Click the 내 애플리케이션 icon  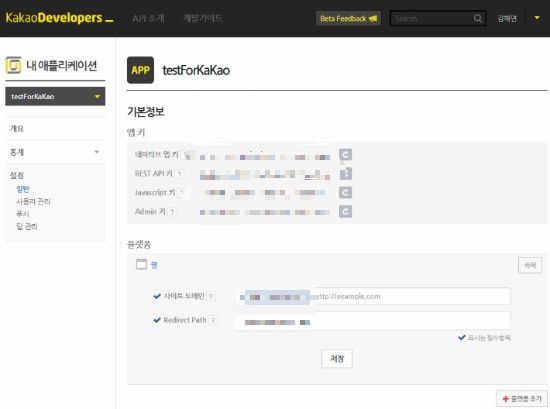tap(13, 65)
